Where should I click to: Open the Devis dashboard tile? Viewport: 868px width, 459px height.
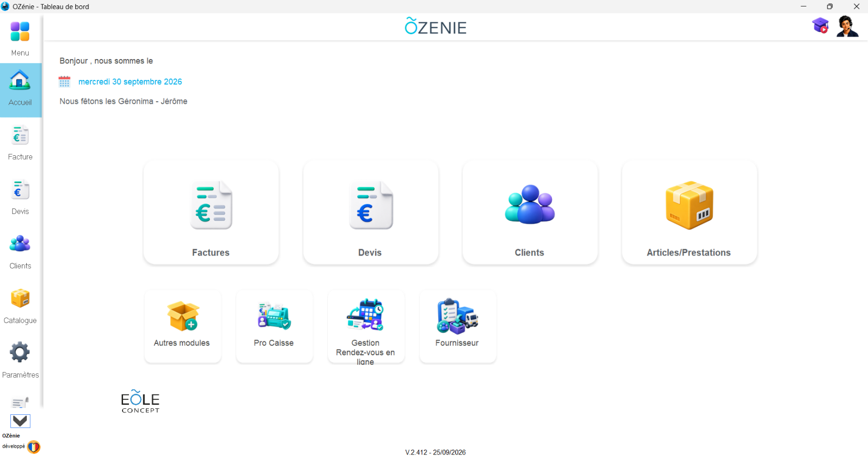(371, 212)
